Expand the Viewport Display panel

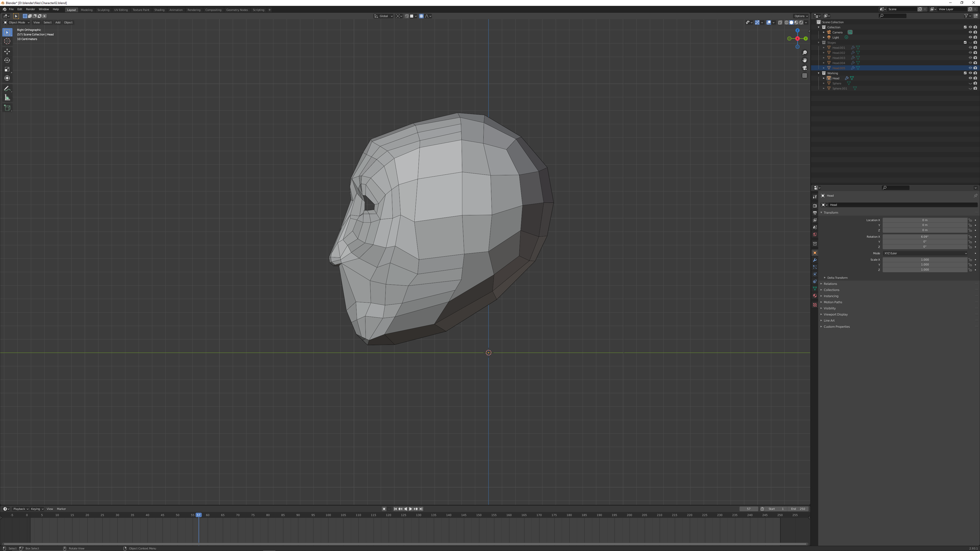[821, 315]
